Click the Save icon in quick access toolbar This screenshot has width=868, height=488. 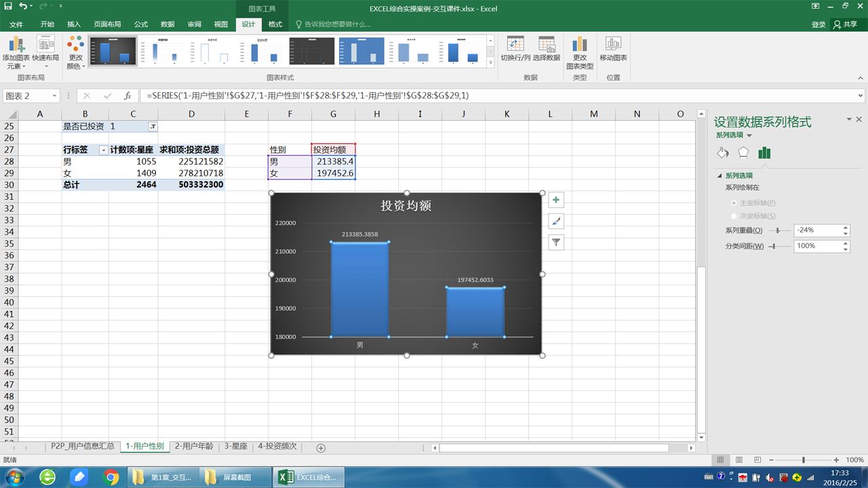8,7
